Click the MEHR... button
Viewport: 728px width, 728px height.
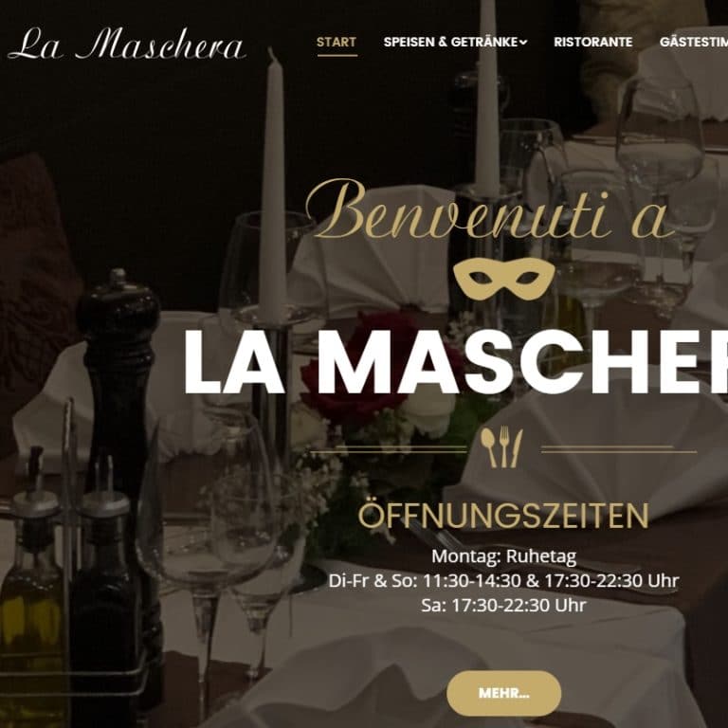click(x=503, y=693)
